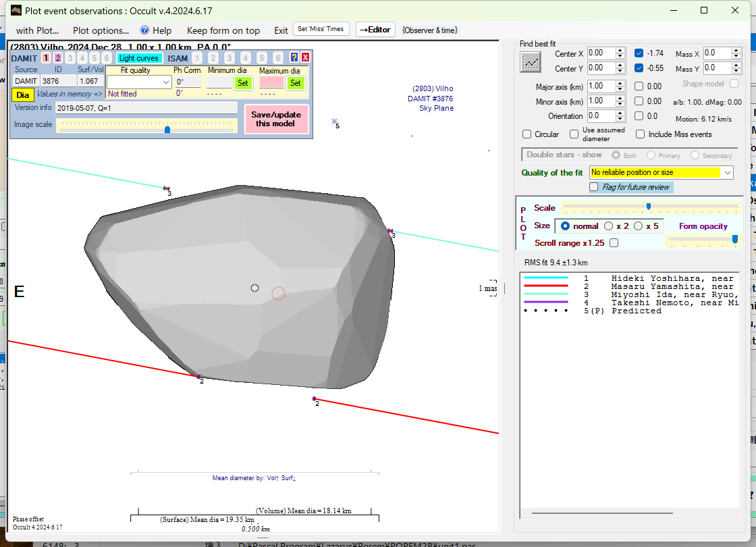Screen dimensions: 756x547
Task: Click the Help icon in menu bar
Action: [144, 30]
